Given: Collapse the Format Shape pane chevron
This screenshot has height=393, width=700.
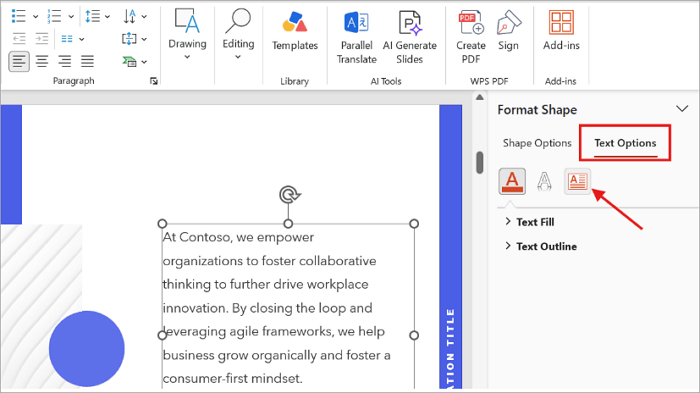Looking at the screenshot, I should click(x=682, y=109).
